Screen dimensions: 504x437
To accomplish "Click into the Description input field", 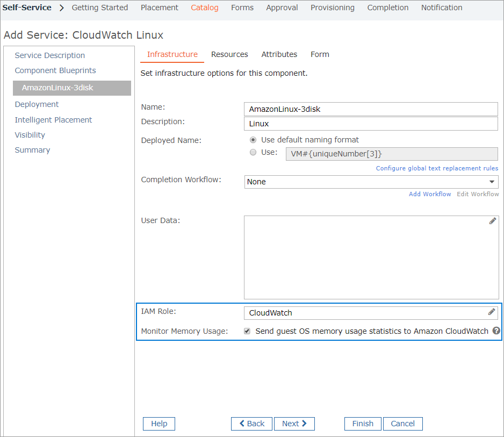I will pos(371,124).
